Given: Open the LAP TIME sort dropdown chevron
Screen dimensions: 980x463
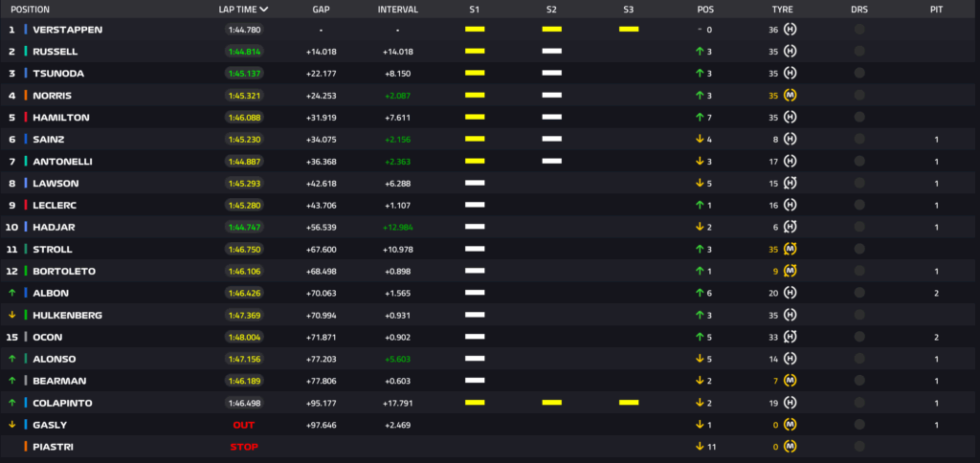Looking at the screenshot, I should click(x=263, y=9).
